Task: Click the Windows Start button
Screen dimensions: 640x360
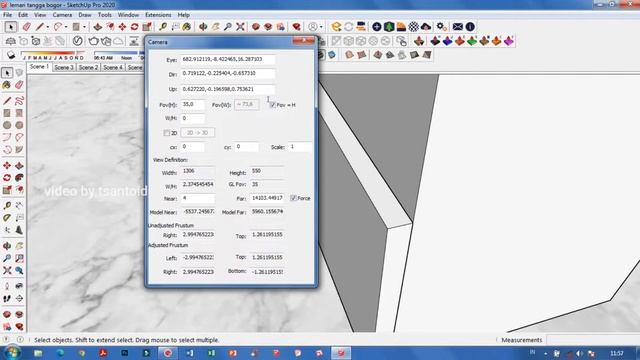Action: (12, 352)
